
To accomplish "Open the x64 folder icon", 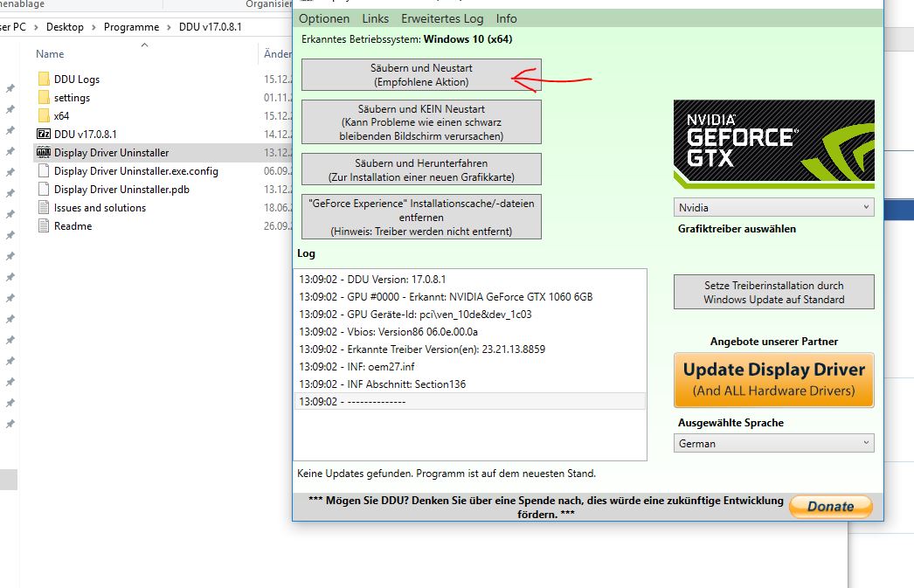I will tap(44, 115).
